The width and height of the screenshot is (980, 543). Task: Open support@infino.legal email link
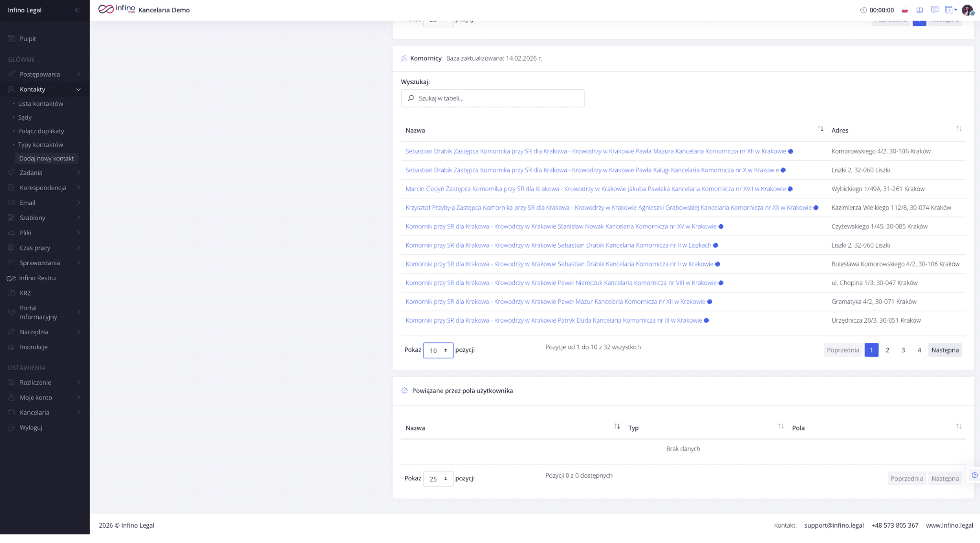(834, 526)
